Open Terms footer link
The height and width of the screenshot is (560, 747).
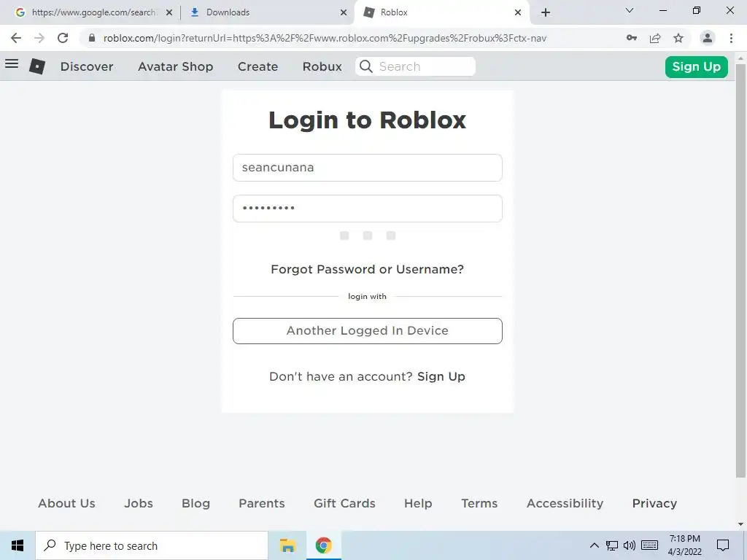point(479,503)
